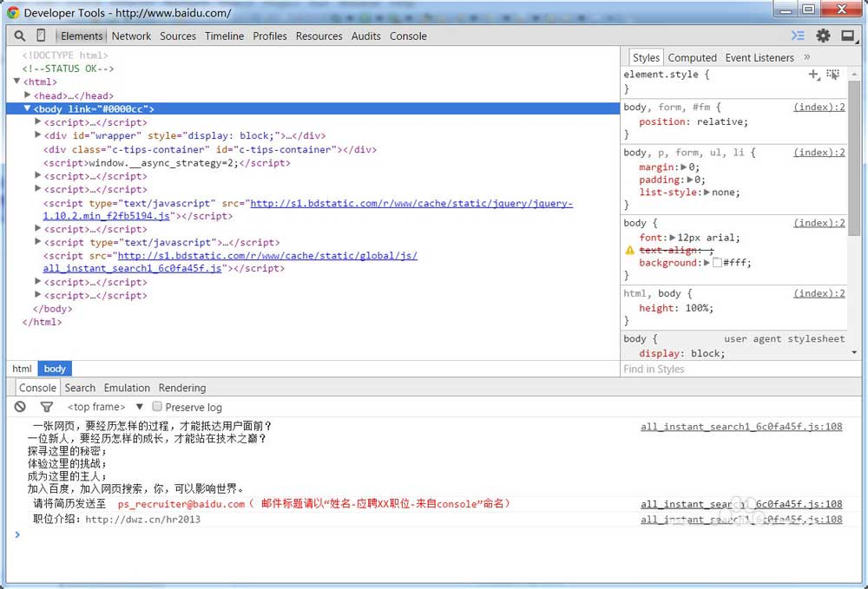Open the jquery-1.10.2 script source link
Viewport: 868px width, 589px height.
tap(308, 210)
